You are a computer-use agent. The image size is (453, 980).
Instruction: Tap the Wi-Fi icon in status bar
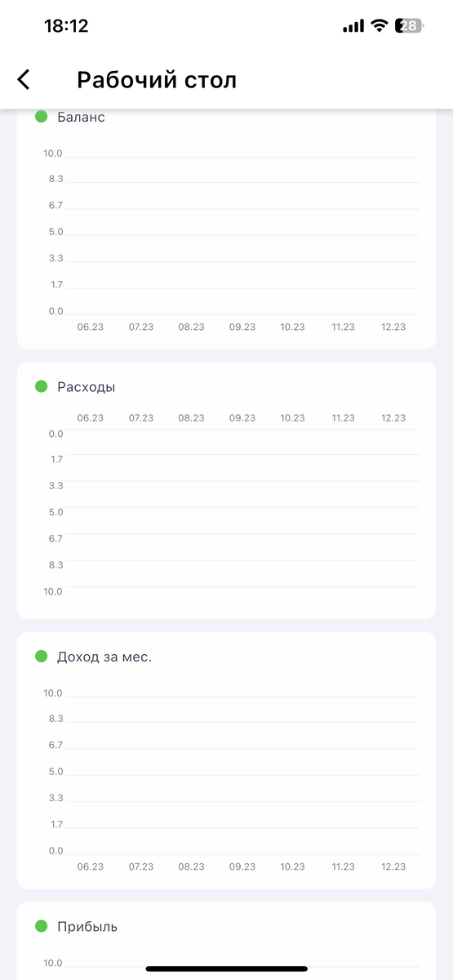pyautogui.click(x=379, y=26)
